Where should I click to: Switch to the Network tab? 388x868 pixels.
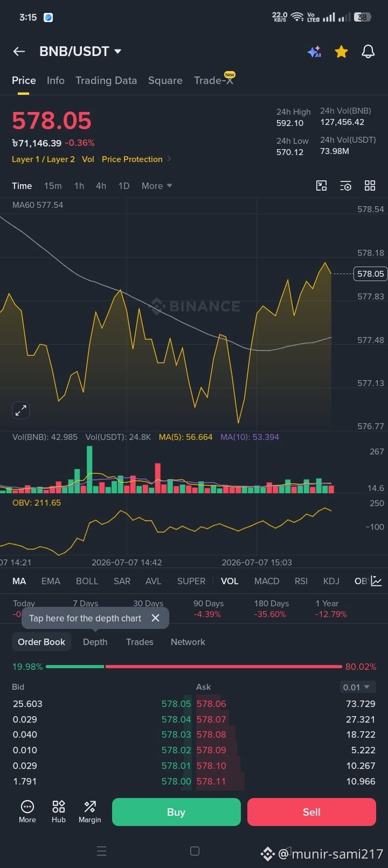188,642
